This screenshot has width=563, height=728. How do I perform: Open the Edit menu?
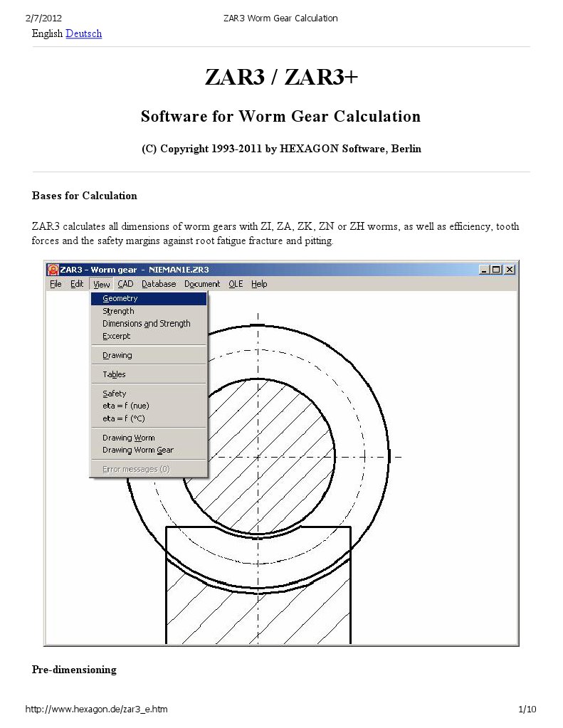(x=77, y=284)
